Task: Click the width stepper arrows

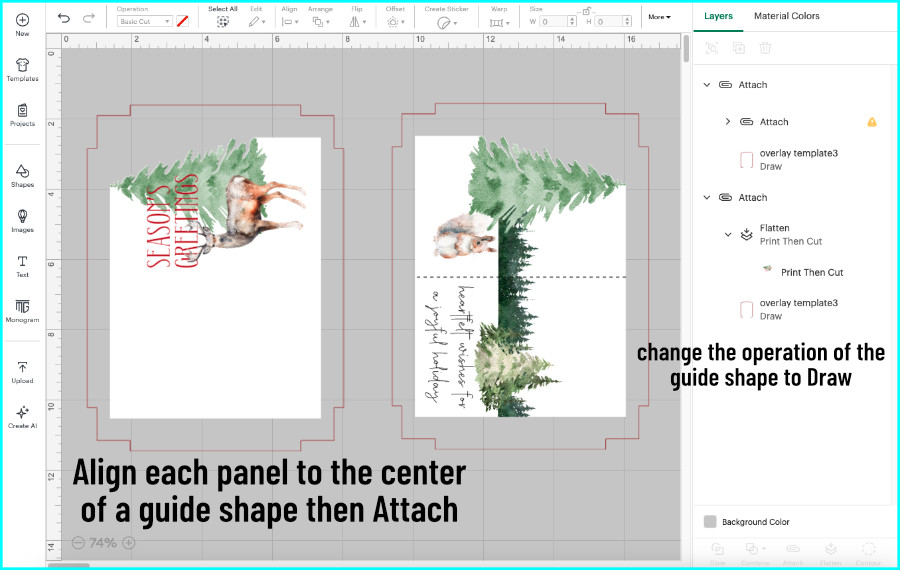Action: tap(572, 21)
